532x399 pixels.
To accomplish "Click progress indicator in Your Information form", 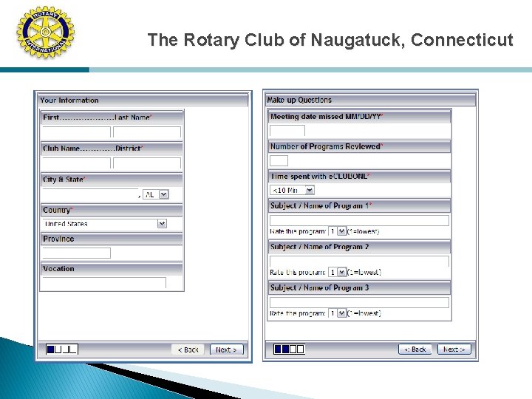I will pos(62,349).
